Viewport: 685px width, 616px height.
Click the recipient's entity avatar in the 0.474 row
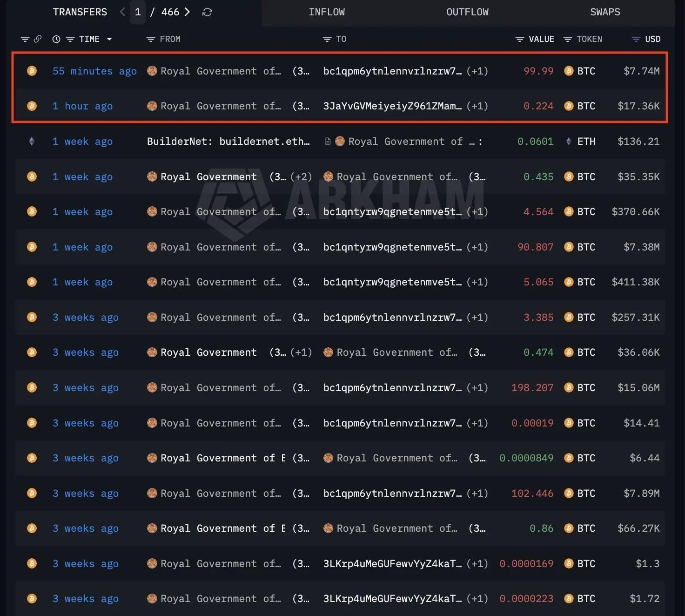click(x=328, y=352)
